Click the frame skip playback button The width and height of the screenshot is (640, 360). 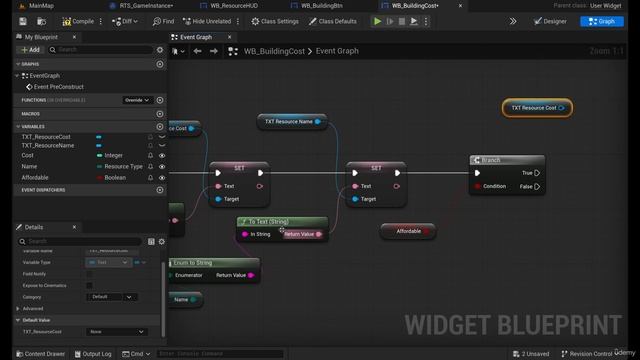coord(390,21)
